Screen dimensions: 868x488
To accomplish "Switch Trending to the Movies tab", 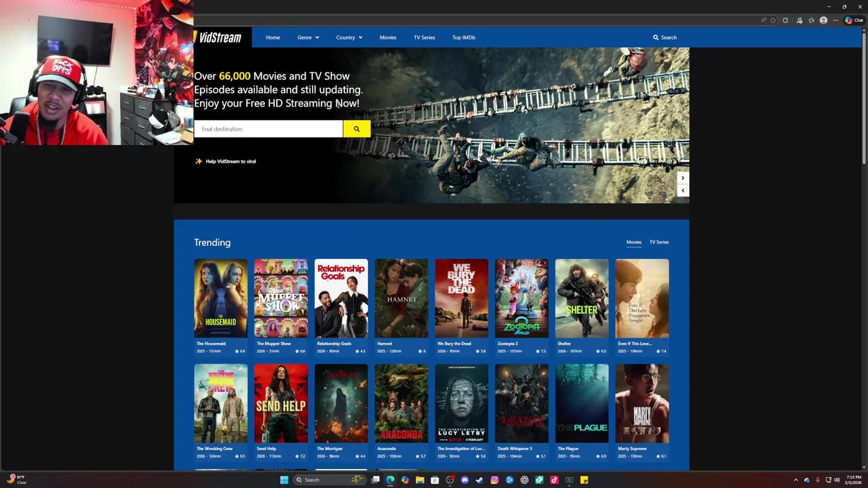I will point(634,242).
